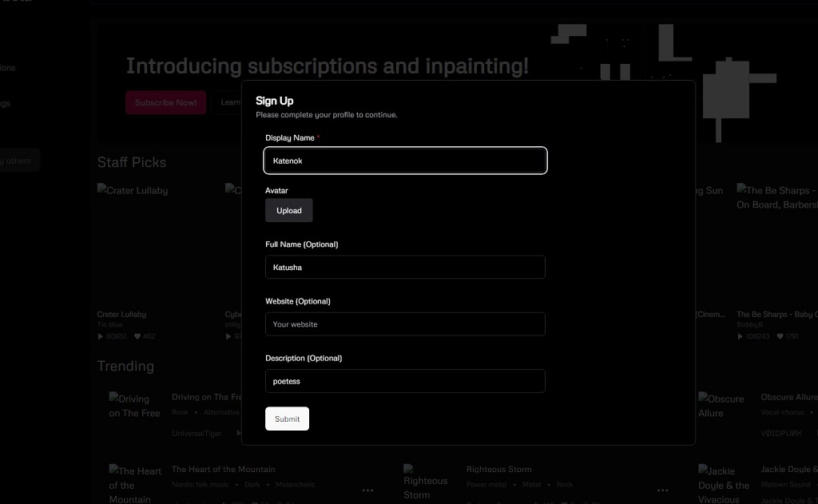Open The Heart of the Mountain title link
The image size is (818, 504).
tap(223, 469)
